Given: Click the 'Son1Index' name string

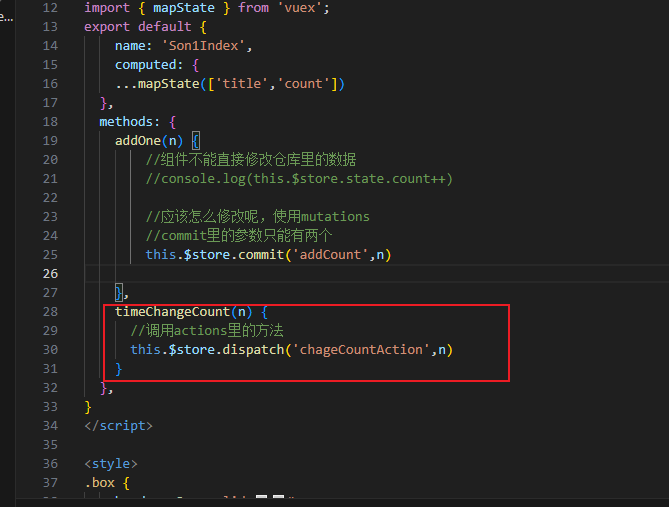Looking at the screenshot, I should (203, 46).
